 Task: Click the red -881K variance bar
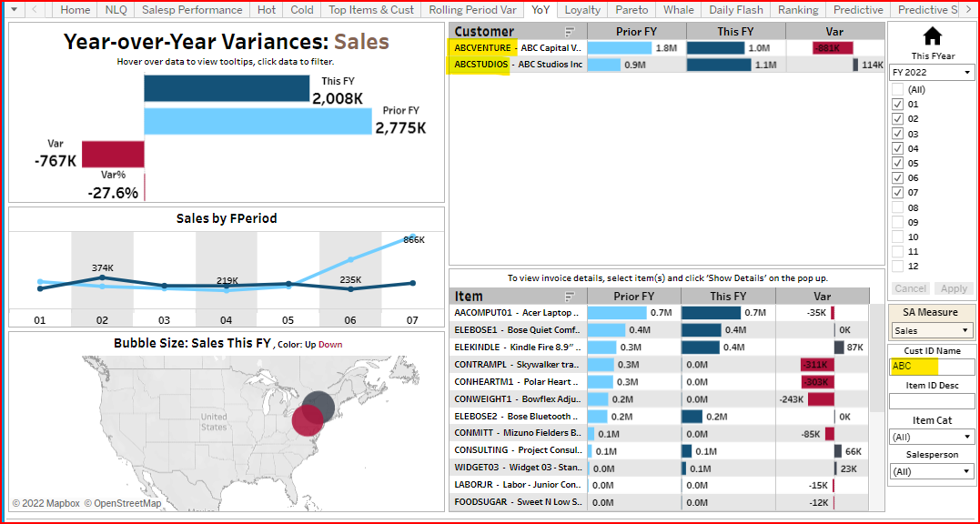[834, 48]
